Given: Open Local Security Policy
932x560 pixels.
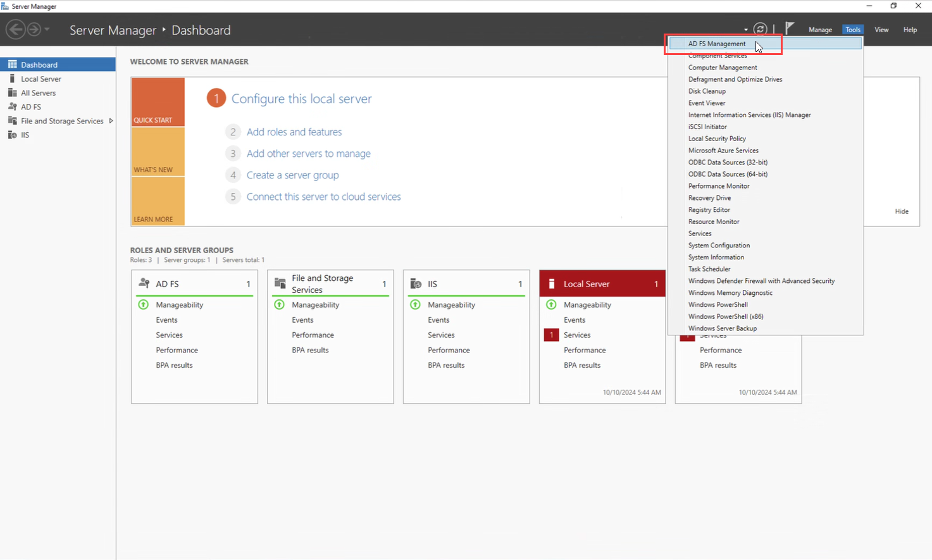Looking at the screenshot, I should point(766,139).
